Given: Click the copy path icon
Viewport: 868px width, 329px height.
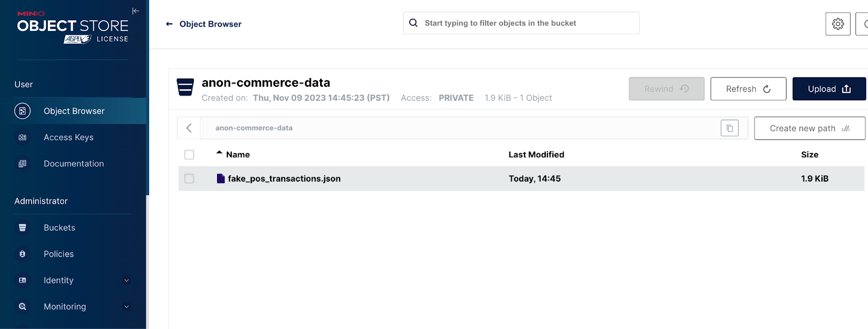Looking at the screenshot, I should 729,128.
